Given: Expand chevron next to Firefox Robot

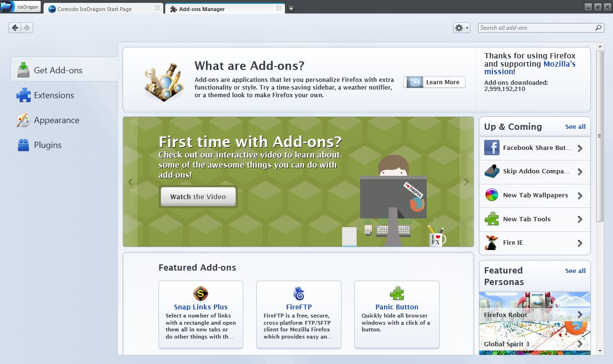Looking at the screenshot, I should pos(580,315).
